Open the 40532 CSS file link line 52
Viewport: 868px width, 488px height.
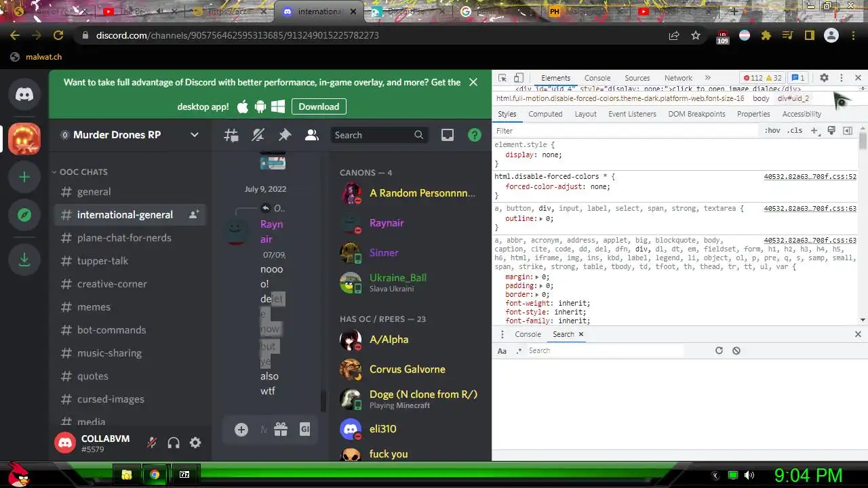point(810,177)
